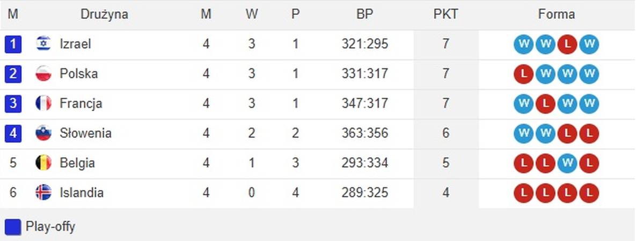Viewport: 644px width, 241px height.
Task: Click the France flag icon
Action: click(43, 103)
